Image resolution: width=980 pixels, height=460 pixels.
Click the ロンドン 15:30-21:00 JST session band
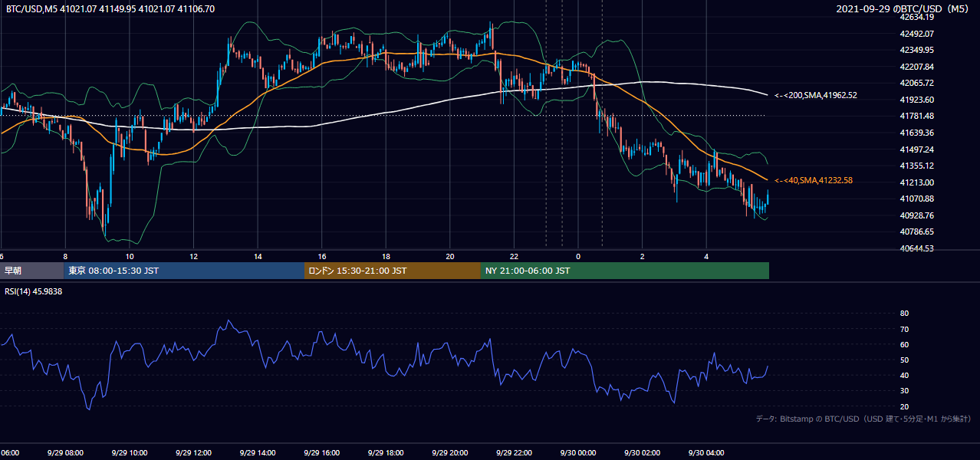coord(393,271)
